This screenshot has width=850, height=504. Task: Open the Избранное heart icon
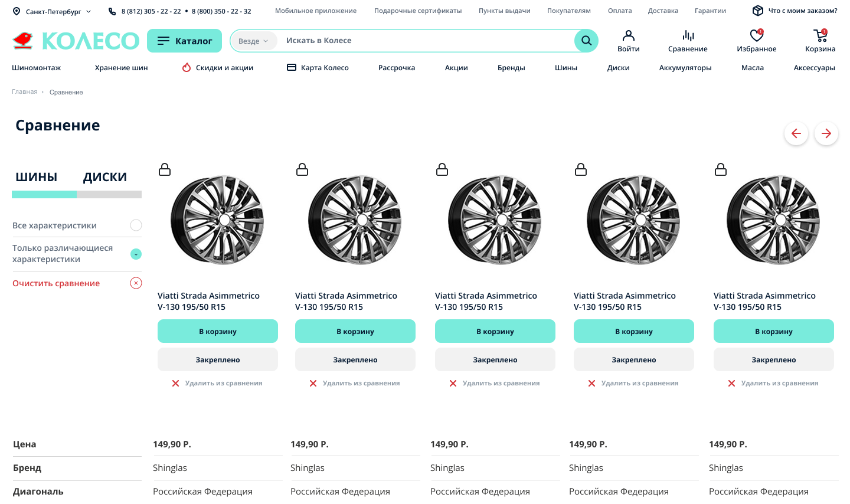pos(757,36)
